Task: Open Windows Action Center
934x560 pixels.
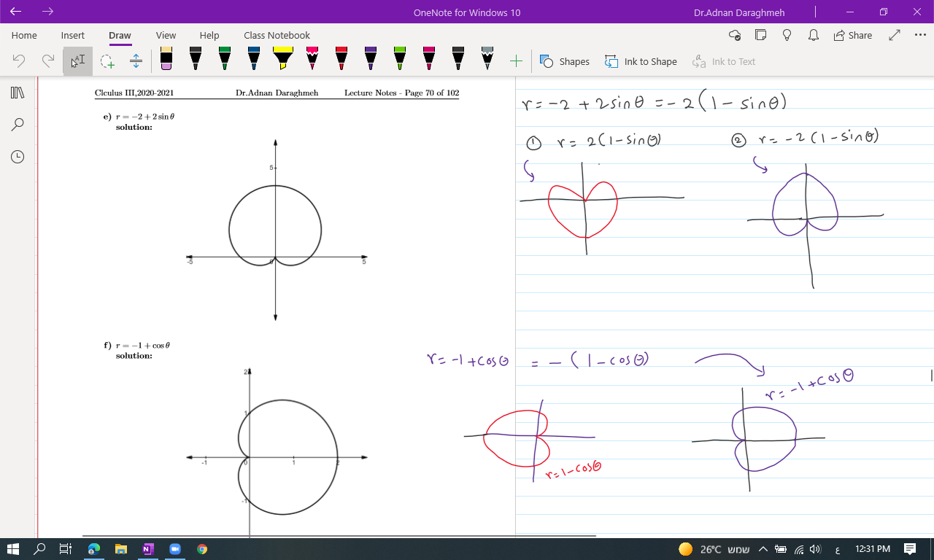Action: (x=910, y=549)
